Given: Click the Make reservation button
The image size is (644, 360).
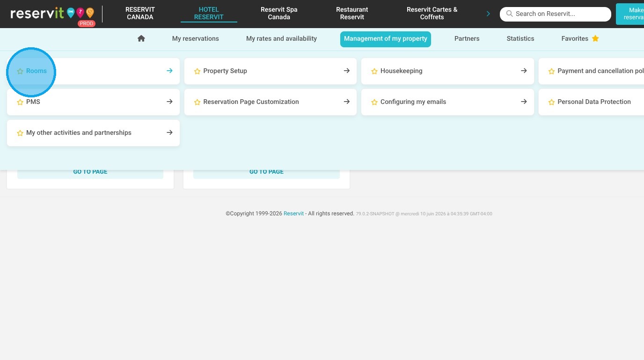Looking at the screenshot, I should pos(630,14).
